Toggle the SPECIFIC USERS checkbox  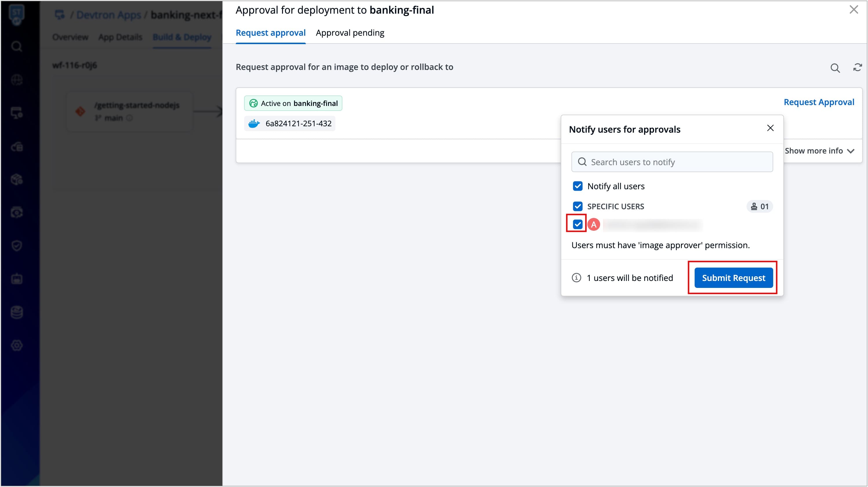click(578, 206)
